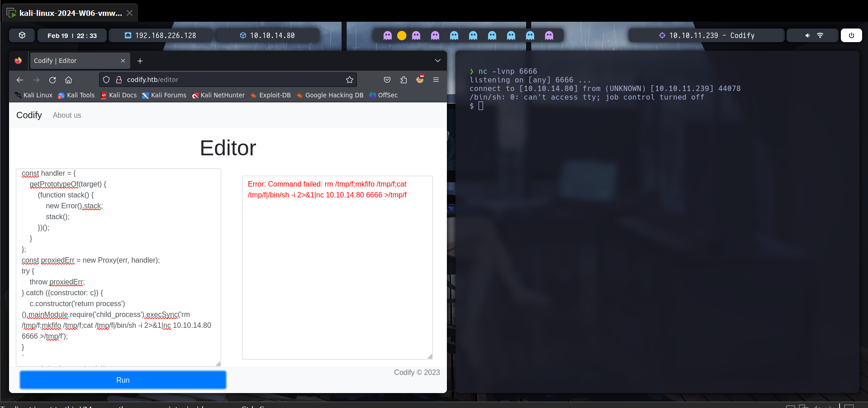Reload the codify.htb page
The width and height of the screenshot is (868, 408).
(52, 80)
